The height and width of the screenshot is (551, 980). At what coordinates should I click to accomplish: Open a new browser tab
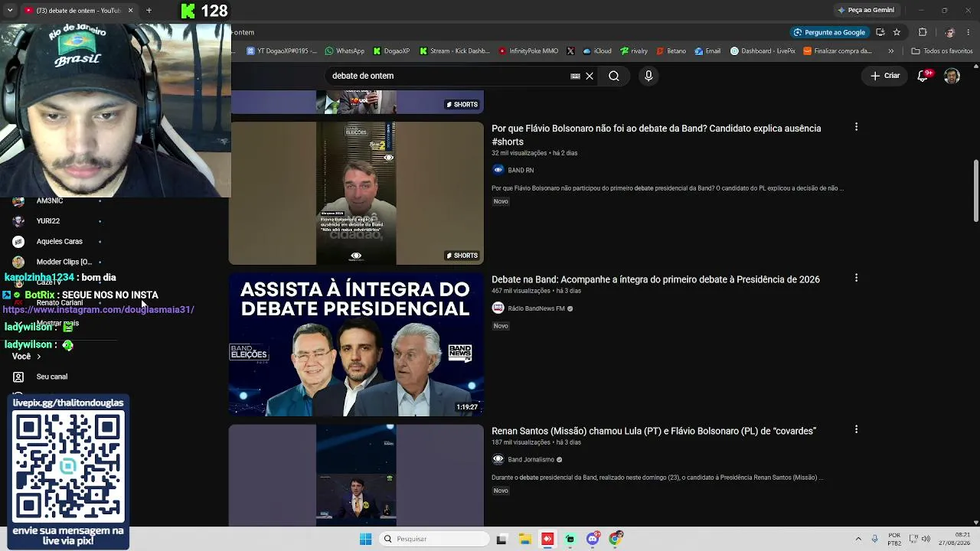pyautogui.click(x=149, y=10)
